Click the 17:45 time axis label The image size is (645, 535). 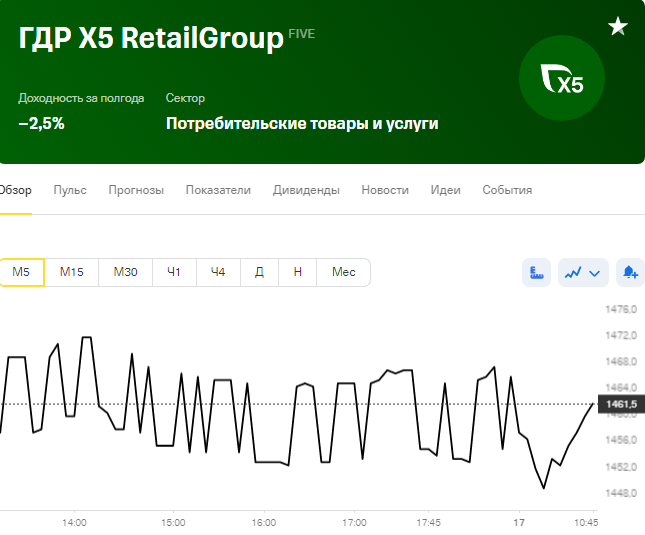pos(428,523)
